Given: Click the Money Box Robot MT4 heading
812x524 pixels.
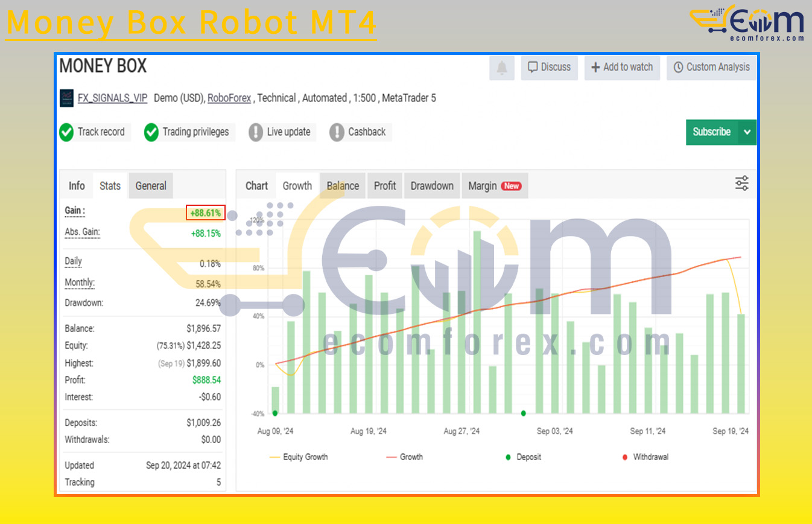Looking at the screenshot, I should click(x=191, y=22).
